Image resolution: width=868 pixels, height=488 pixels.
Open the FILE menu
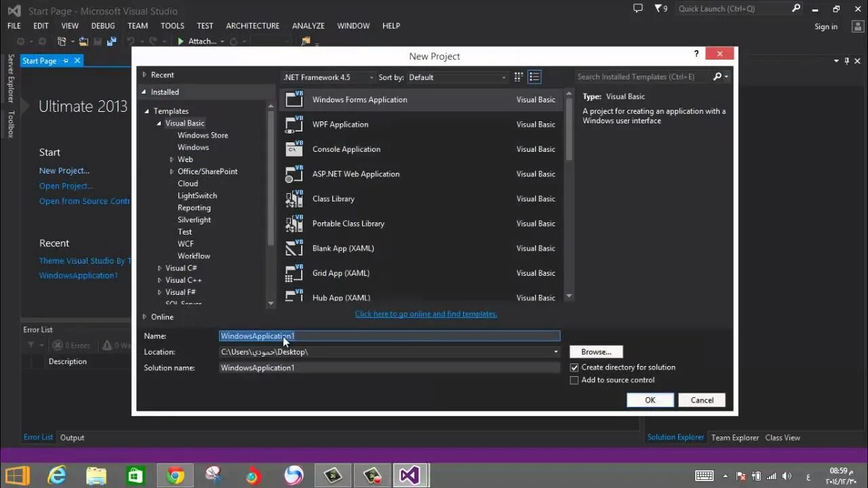[14, 26]
